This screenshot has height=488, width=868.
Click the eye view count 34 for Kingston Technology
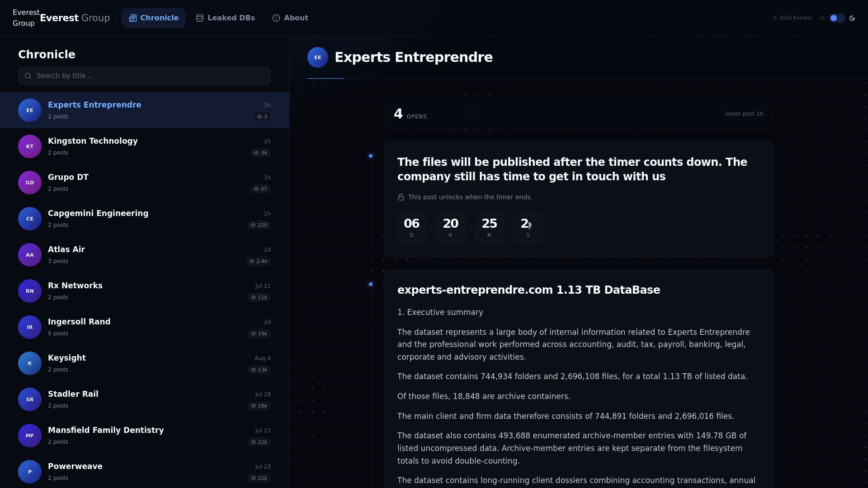tap(260, 153)
